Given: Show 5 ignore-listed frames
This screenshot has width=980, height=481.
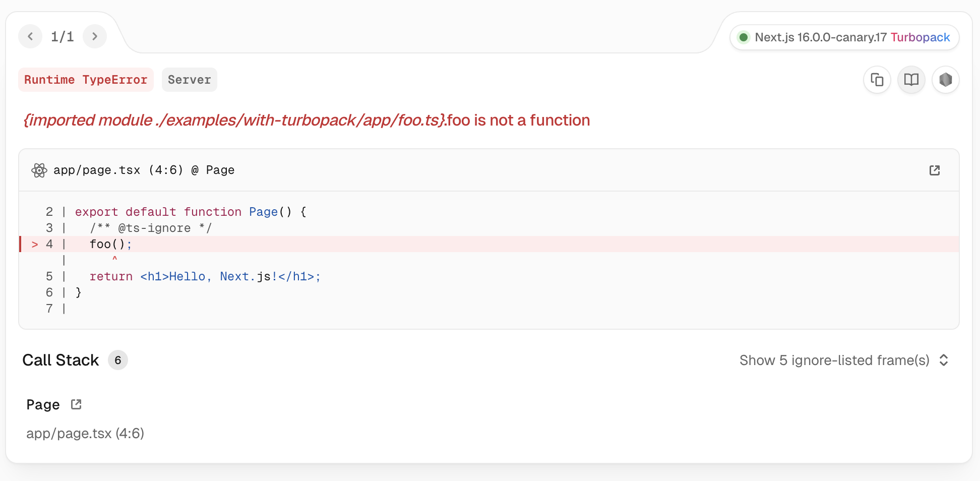Looking at the screenshot, I should [834, 360].
